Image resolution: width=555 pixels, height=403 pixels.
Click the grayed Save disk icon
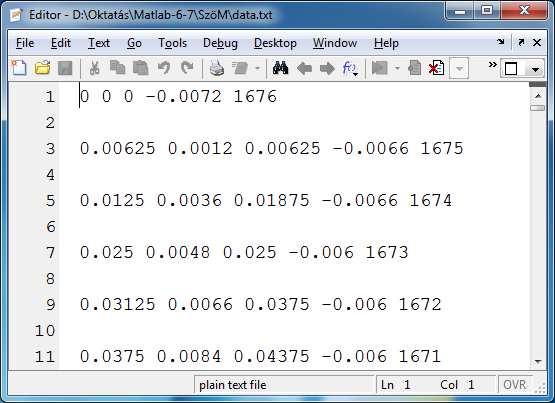click(65, 68)
